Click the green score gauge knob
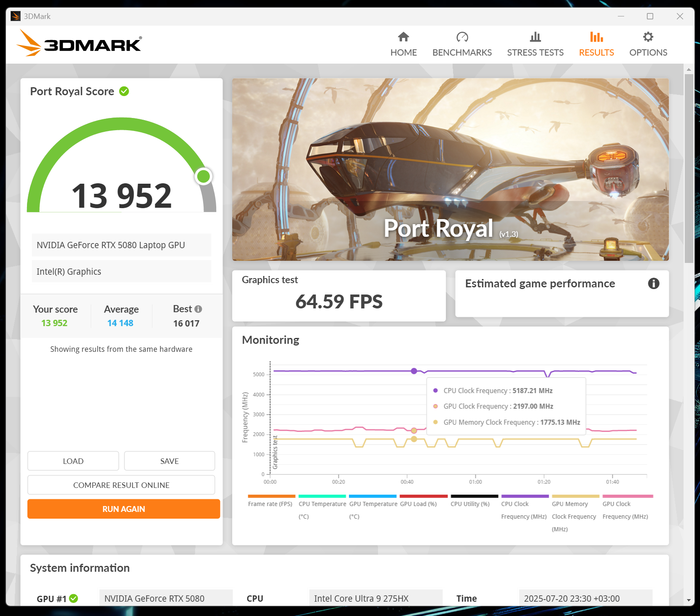700x616 pixels. coord(204,176)
